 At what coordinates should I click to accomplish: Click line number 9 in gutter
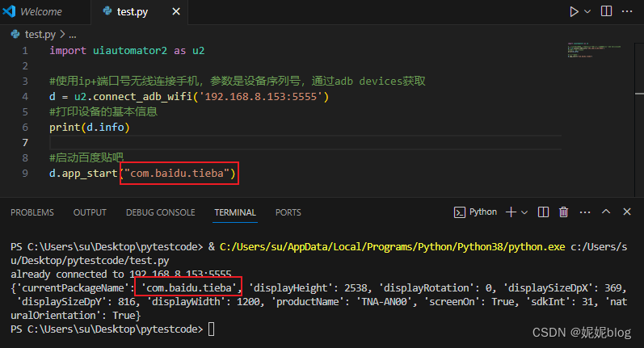[25, 173]
